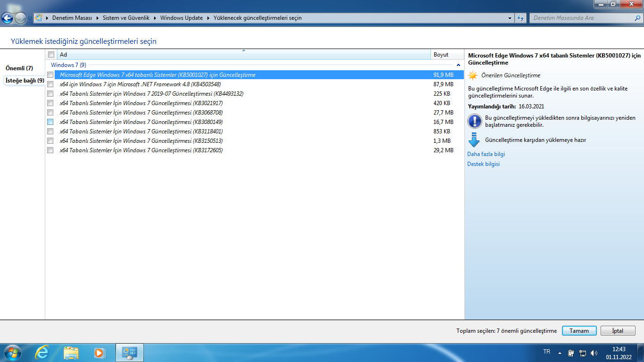Open Windows Explorer from the taskbar
Viewport: 644px width, 362px height.
coord(71,353)
